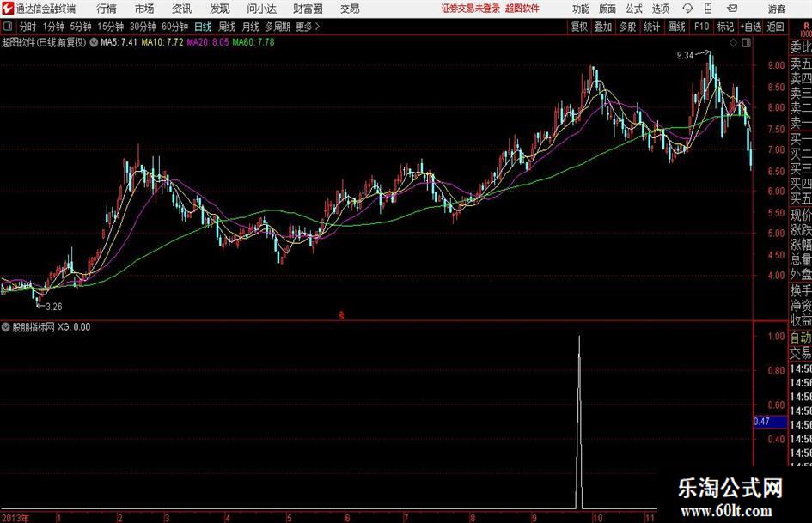The width and height of the screenshot is (812, 523).
Task: Switch to 30分钟 chart period
Action: click(143, 27)
